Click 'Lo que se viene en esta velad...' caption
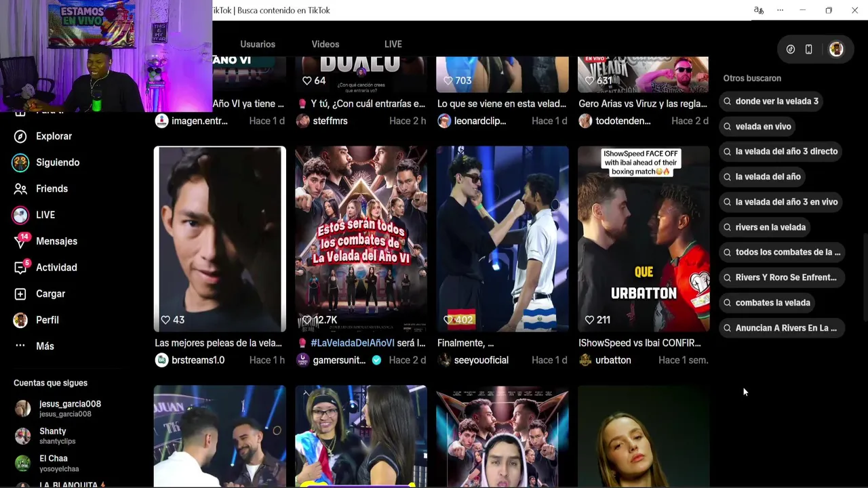 tap(502, 104)
